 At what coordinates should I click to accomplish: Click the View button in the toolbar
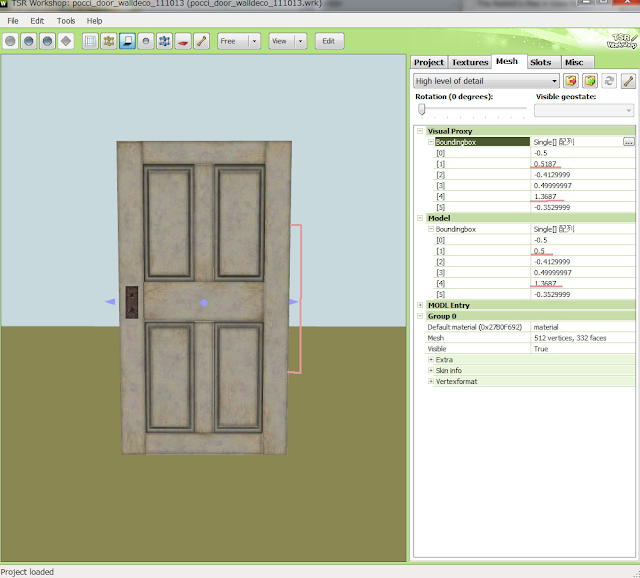coord(282,41)
